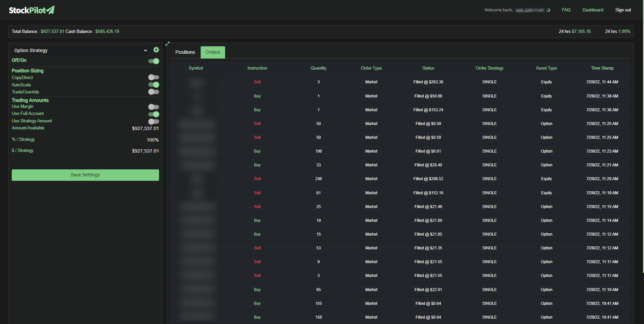Disable the AutoScale toggle

pos(154,85)
